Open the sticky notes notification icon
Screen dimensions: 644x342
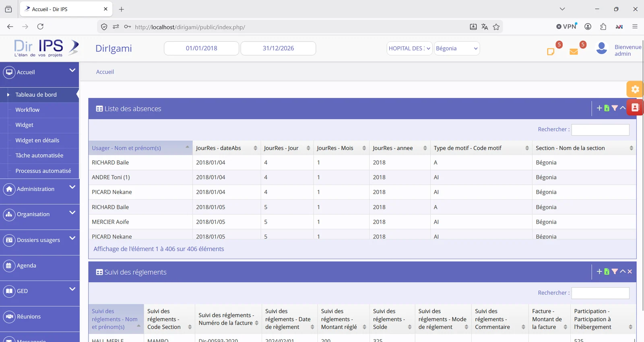click(551, 52)
